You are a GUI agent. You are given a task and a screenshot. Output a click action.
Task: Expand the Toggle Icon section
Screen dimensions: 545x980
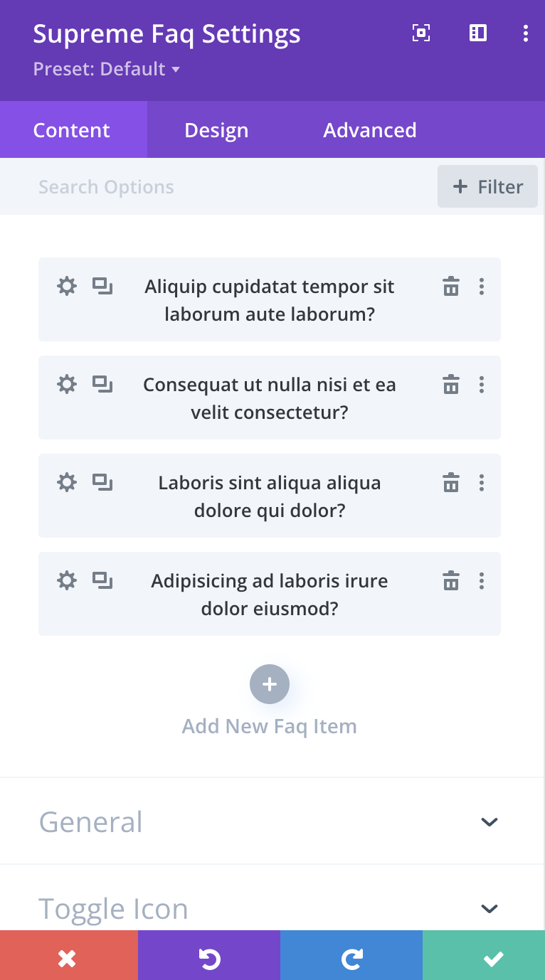[x=489, y=908]
